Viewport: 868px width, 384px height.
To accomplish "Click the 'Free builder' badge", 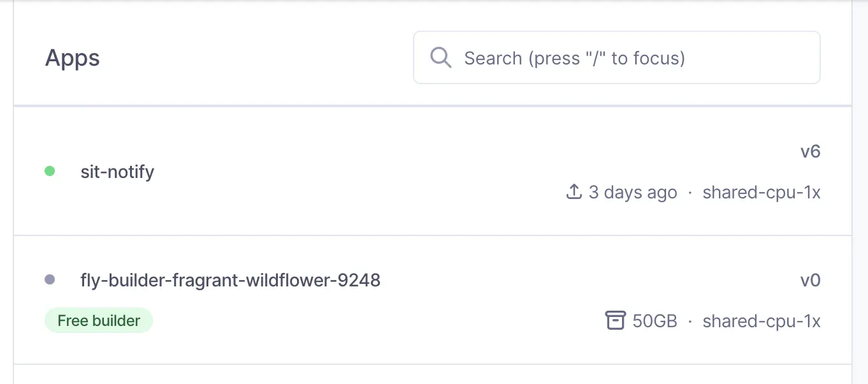I will pyautogui.click(x=99, y=320).
